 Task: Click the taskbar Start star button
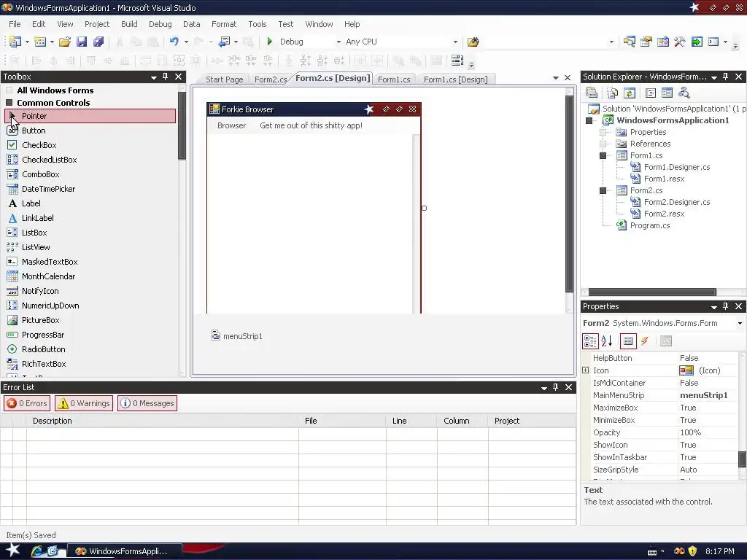point(12,550)
